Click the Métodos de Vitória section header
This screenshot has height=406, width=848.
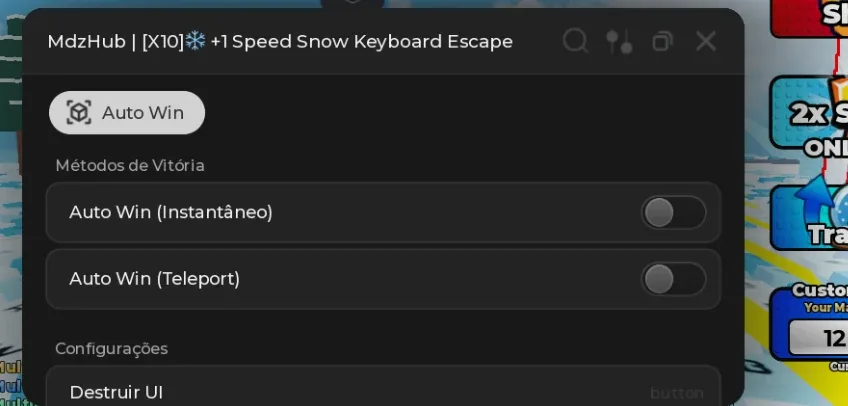point(130,165)
